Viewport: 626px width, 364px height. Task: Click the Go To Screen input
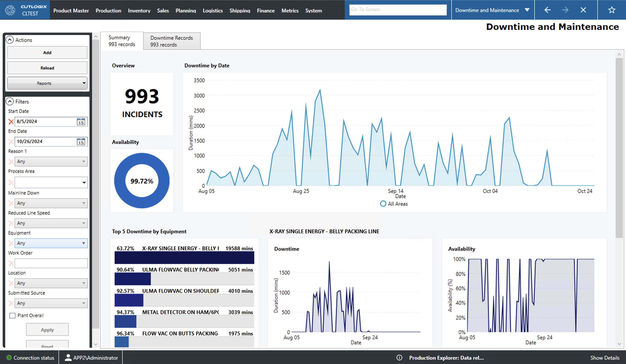pyautogui.click(x=398, y=10)
